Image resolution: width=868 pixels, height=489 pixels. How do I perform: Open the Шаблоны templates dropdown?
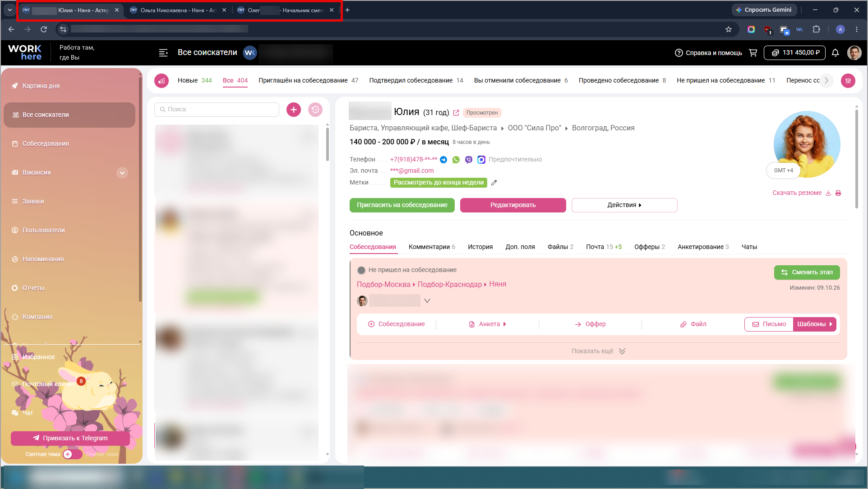pyautogui.click(x=815, y=324)
